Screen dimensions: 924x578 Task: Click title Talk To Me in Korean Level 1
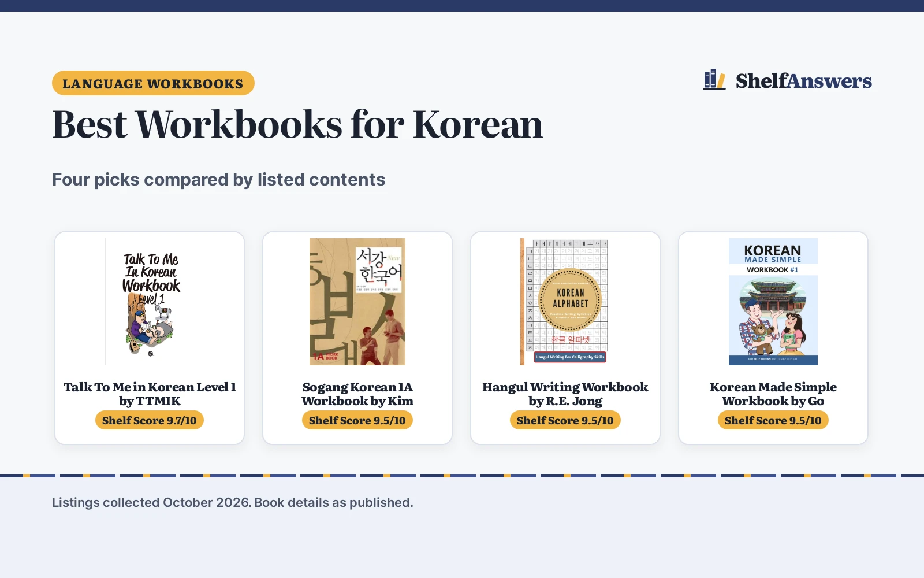coord(150,394)
